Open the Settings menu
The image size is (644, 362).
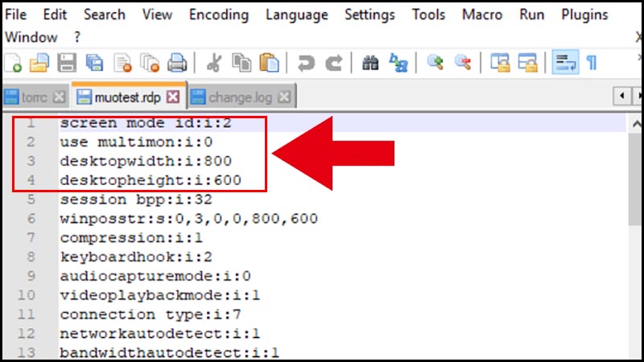pos(369,14)
